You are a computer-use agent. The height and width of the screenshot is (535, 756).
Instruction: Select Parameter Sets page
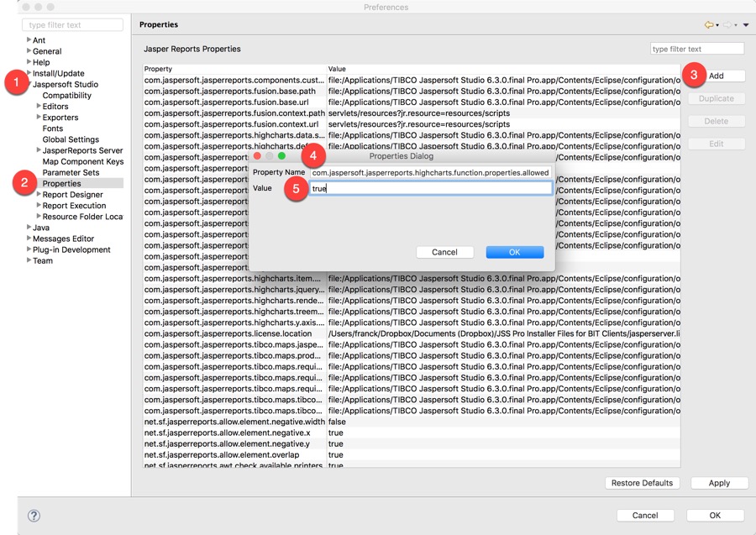71,172
